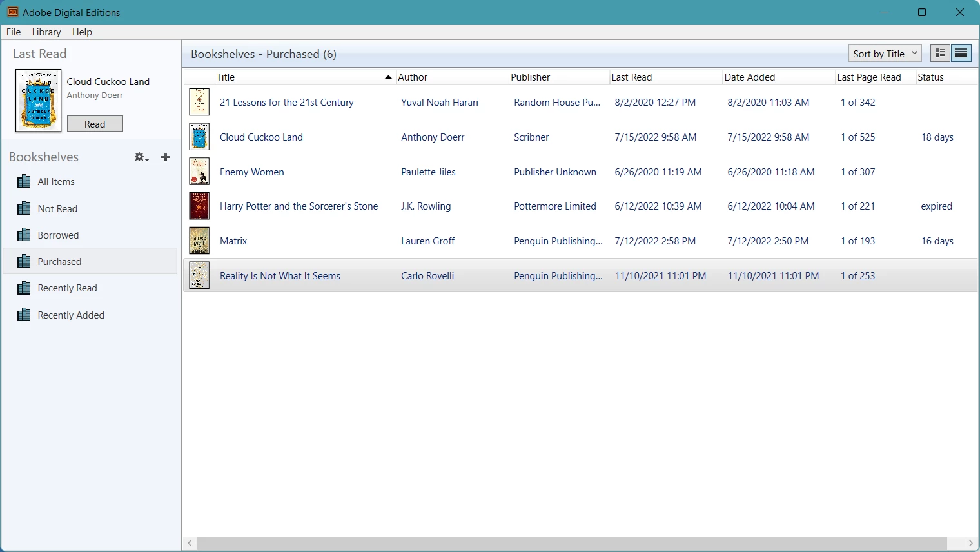The image size is (980, 552).
Task: Open the bookshelf options gear icon
Action: pos(141,157)
